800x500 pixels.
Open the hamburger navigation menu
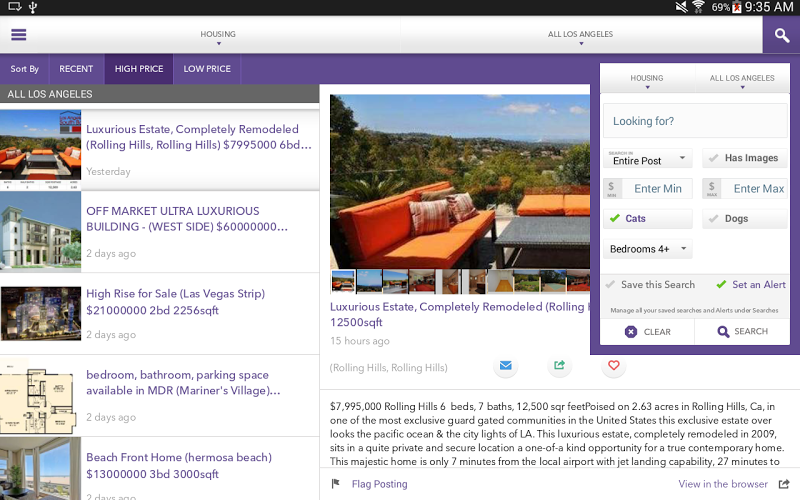pyautogui.click(x=19, y=35)
